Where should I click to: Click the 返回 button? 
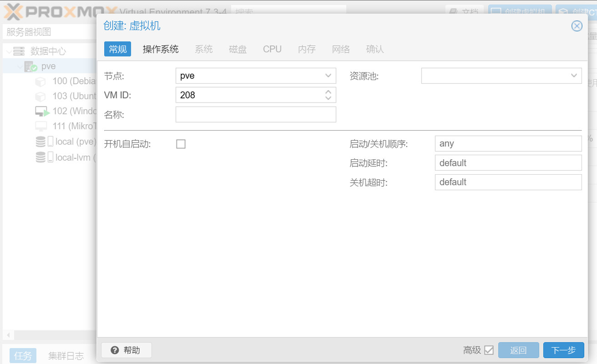pyautogui.click(x=518, y=350)
